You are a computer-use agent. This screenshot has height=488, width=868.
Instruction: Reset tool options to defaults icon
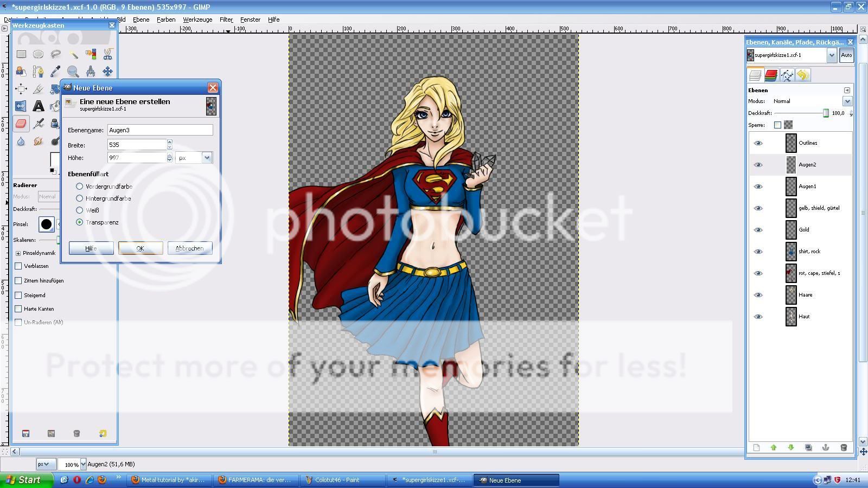click(103, 433)
